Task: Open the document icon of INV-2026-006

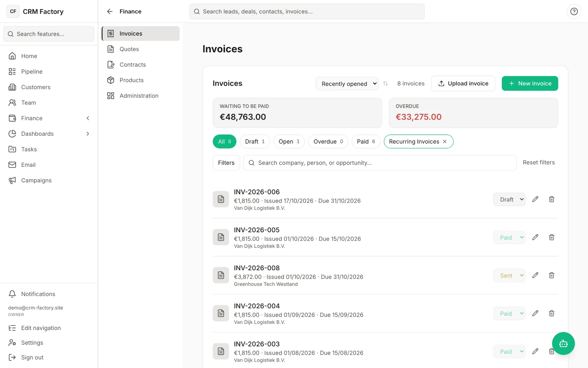Action: pos(221,199)
